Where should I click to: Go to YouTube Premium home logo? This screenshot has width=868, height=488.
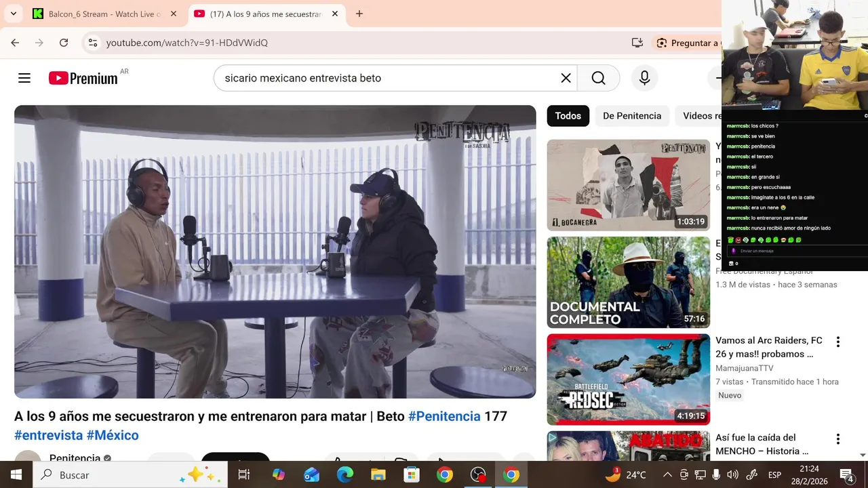click(83, 78)
